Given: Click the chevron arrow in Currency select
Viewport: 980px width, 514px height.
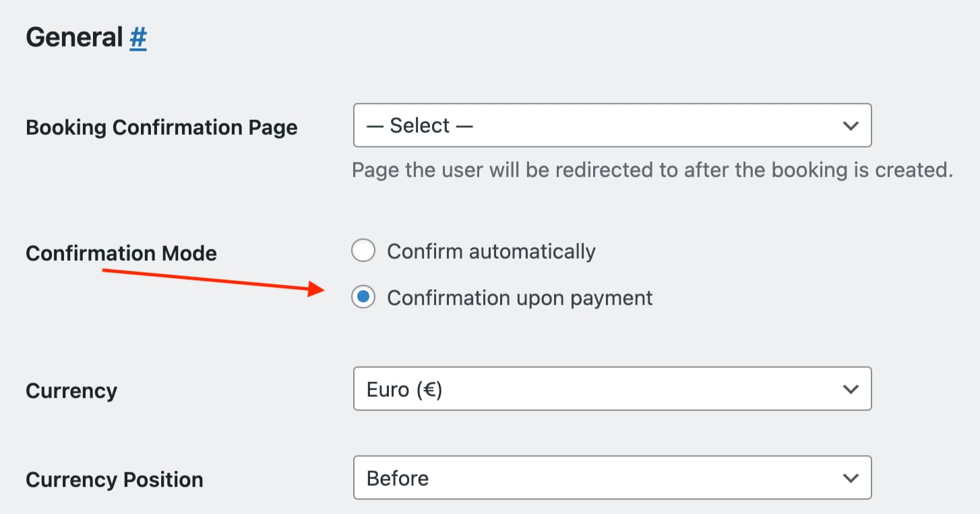Looking at the screenshot, I should point(851,389).
